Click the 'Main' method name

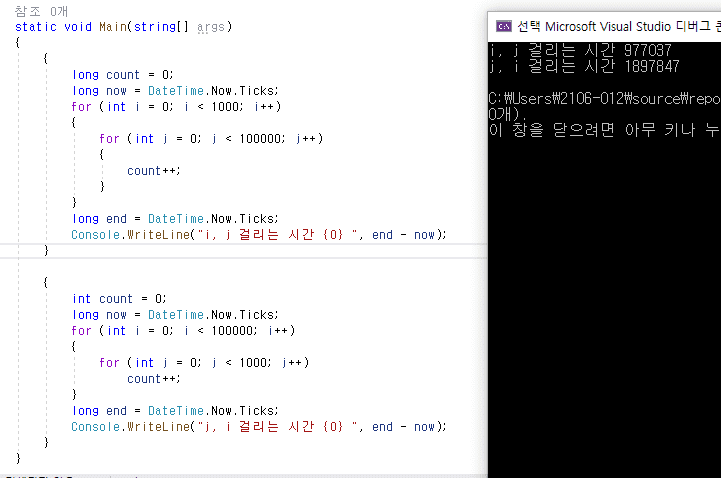point(113,27)
